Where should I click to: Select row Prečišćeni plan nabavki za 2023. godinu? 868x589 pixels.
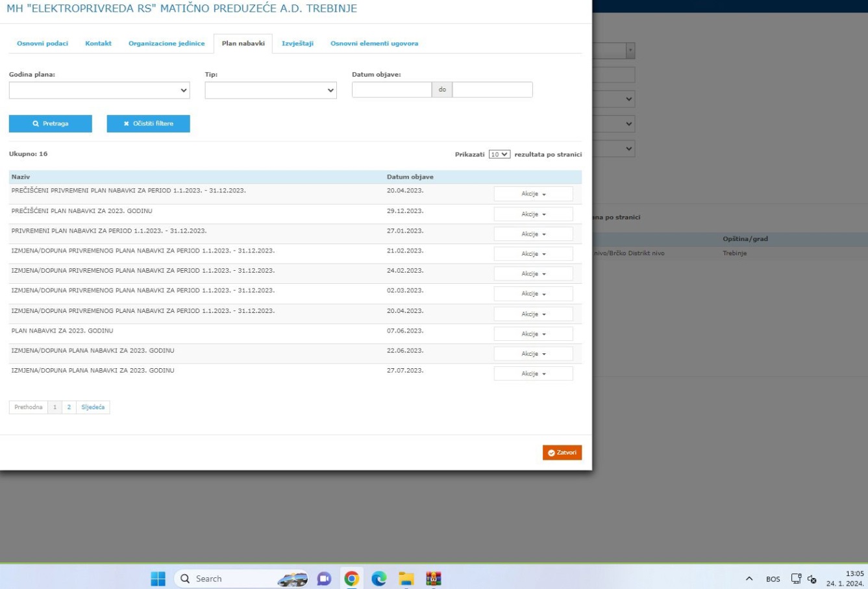click(295, 214)
